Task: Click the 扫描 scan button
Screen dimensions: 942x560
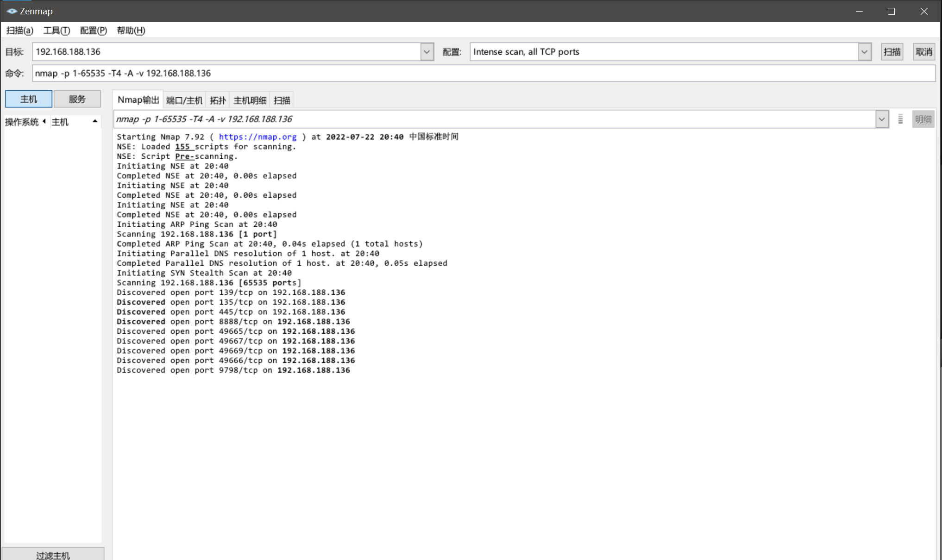Action: click(x=892, y=52)
